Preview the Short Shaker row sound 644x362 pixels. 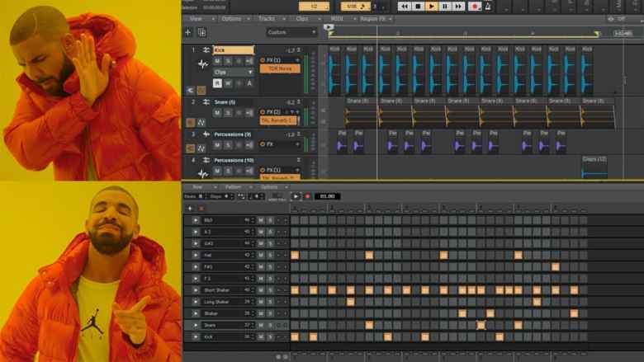point(196,290)
